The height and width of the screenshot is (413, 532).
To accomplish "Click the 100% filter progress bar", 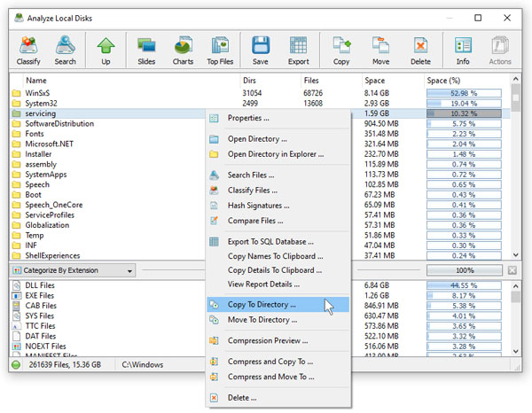I will (x=465, y=270).
